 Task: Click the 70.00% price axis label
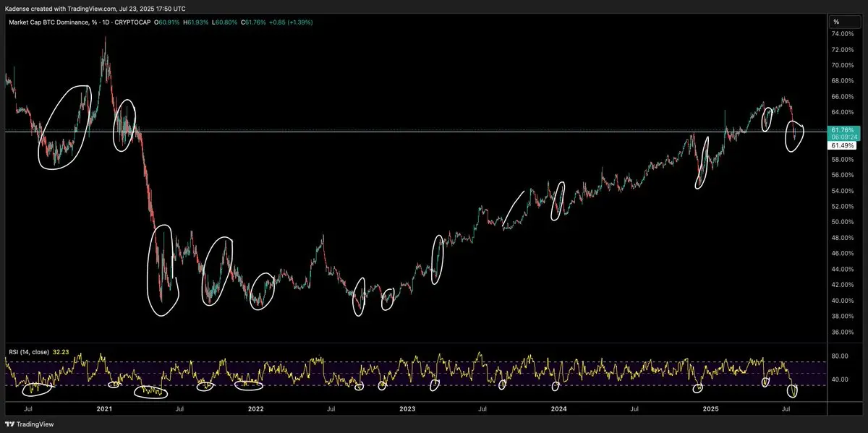843,65
